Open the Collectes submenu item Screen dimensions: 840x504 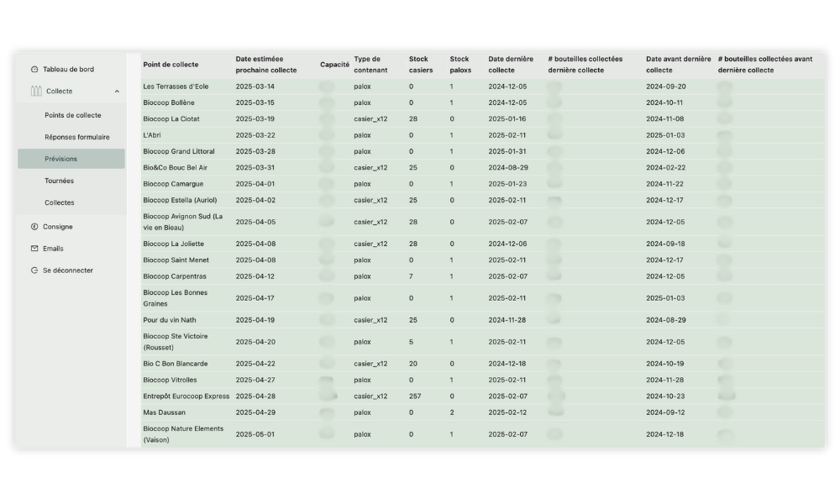[60, 202]
